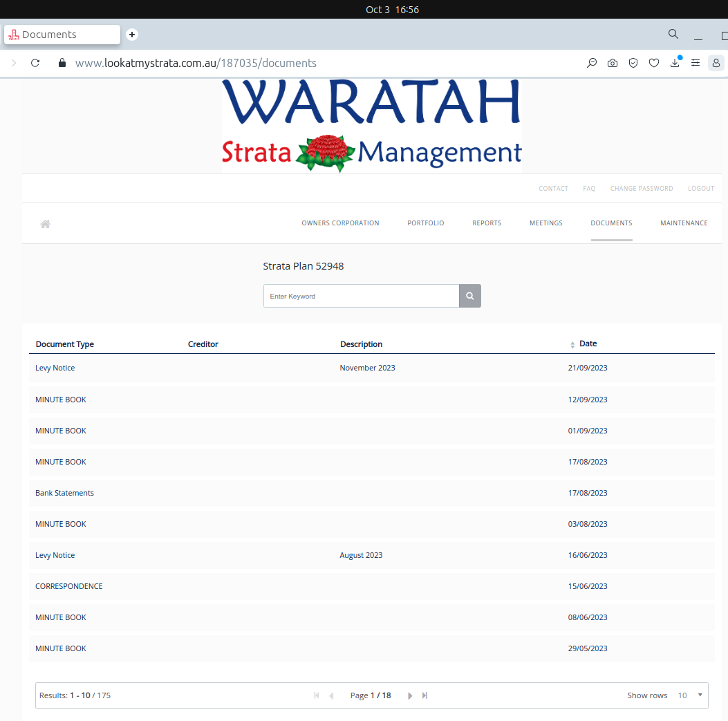
Task: Reload the page with the refresh icon
Action: point(35,63)
